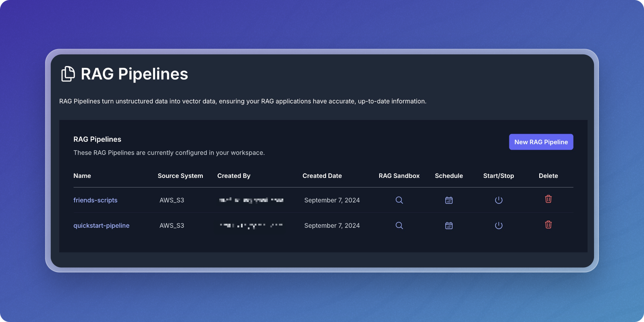The height and width of the screenshot is (322, 644).
Task: Click the blurred creator name for friends-scripts
Action: [251, 200]
